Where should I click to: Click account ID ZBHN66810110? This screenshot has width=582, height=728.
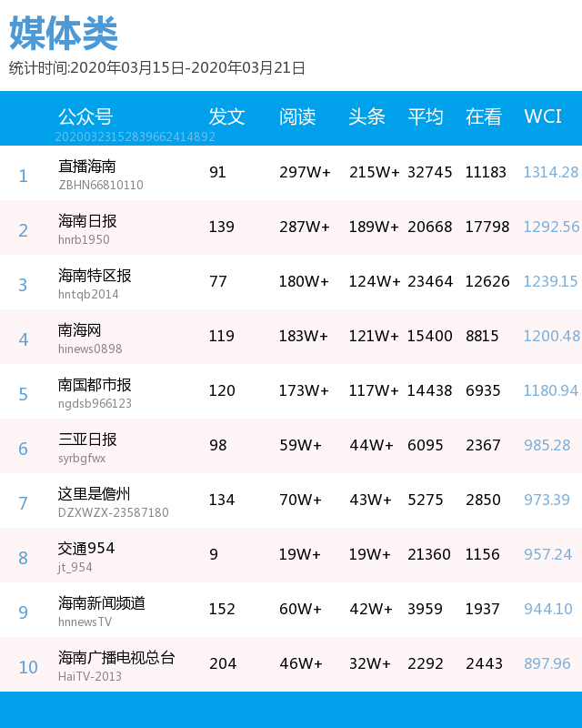point(101,186)
